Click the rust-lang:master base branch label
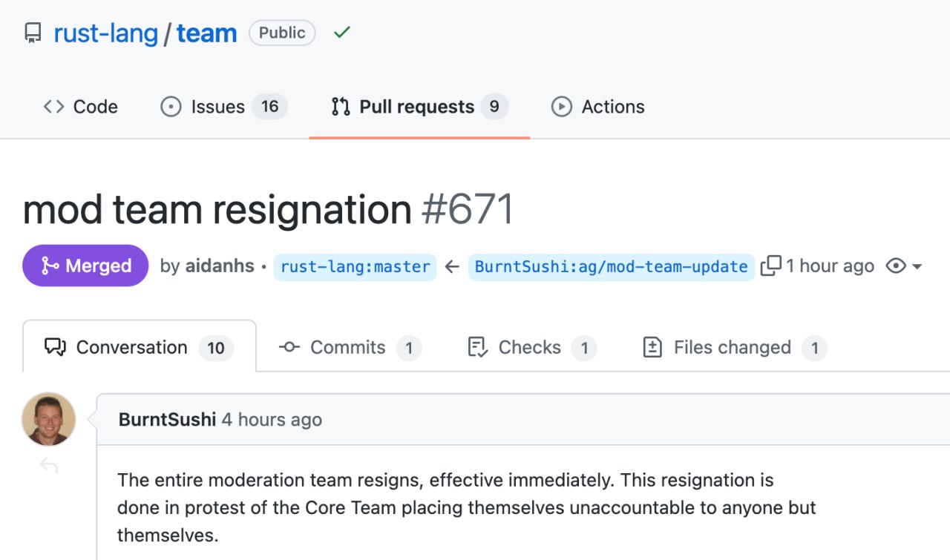Image resolution: width=950 pixels, height=560 pixels. coord(355,266)
